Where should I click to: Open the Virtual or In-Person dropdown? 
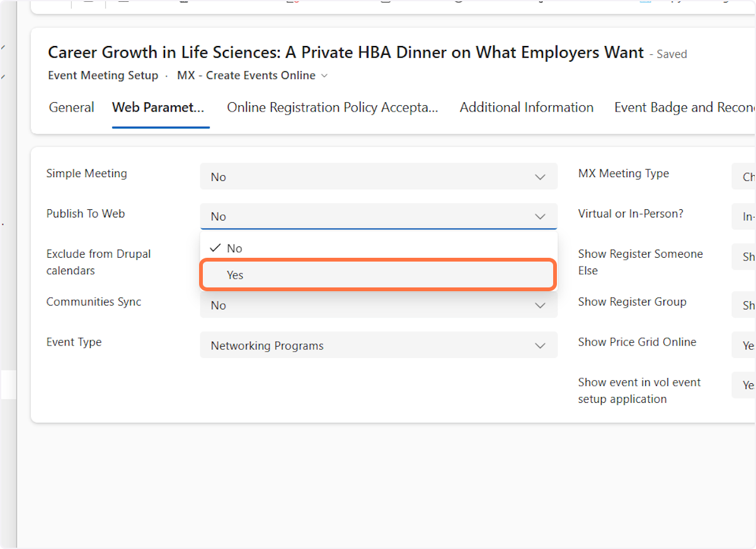tap(744, 216)
